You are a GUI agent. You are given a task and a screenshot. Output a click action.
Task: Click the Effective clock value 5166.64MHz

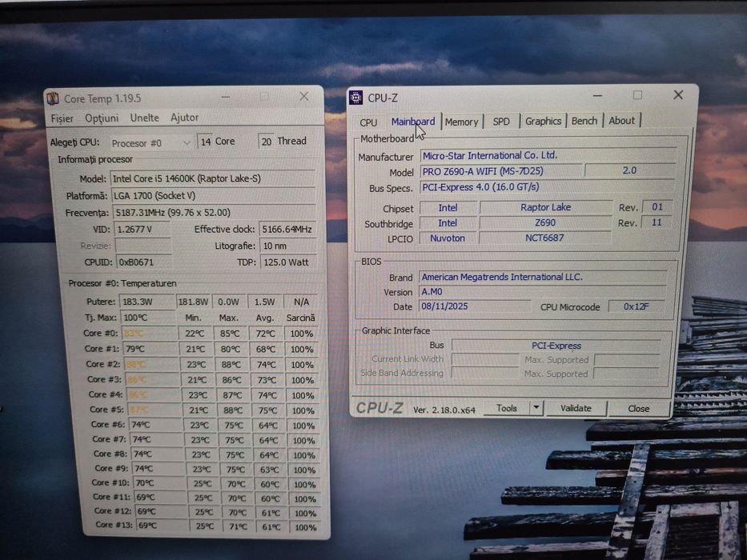coord(287,230)
